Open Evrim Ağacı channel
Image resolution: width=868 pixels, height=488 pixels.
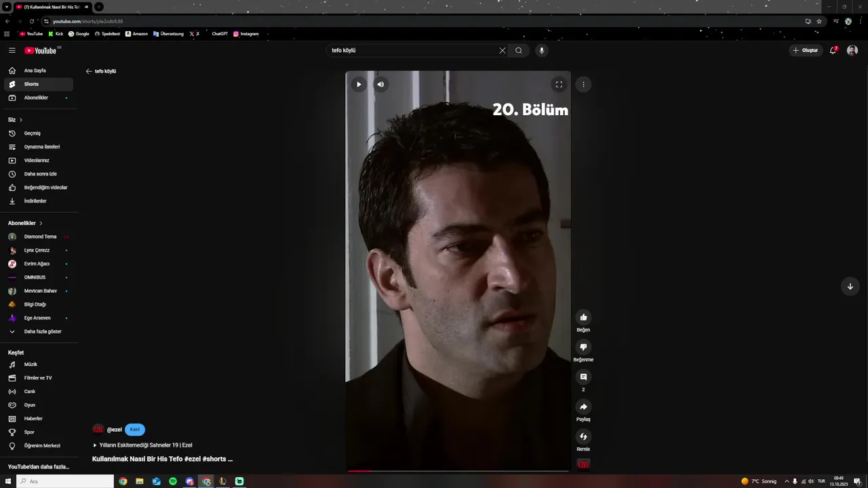coord(39,264)
